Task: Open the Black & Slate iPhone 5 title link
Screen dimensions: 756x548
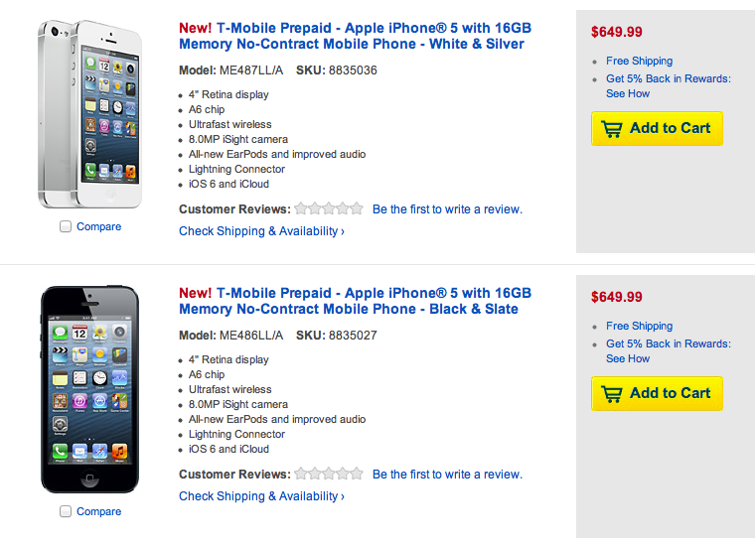Action: pos(355,301)
